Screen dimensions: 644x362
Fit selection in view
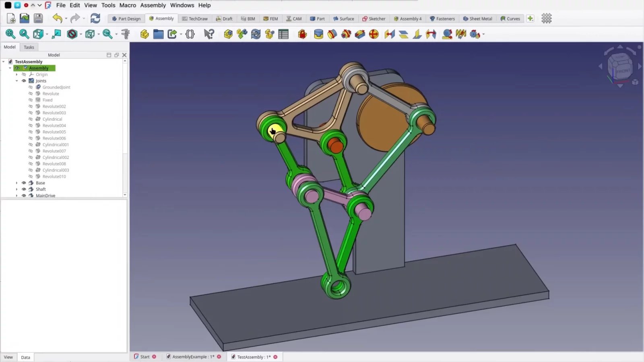click(x=24, y=34)
